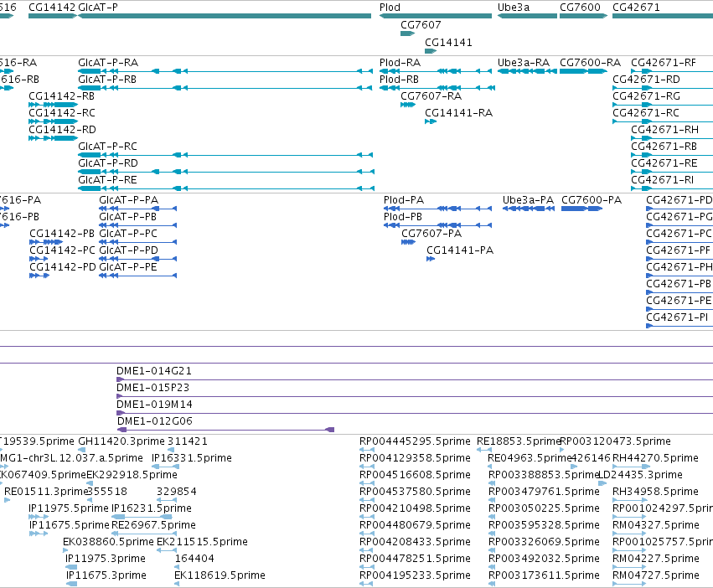This screenshot has height=588, width=713.
Task: Select the Ube3a gene feature
Action: (527, 16)
